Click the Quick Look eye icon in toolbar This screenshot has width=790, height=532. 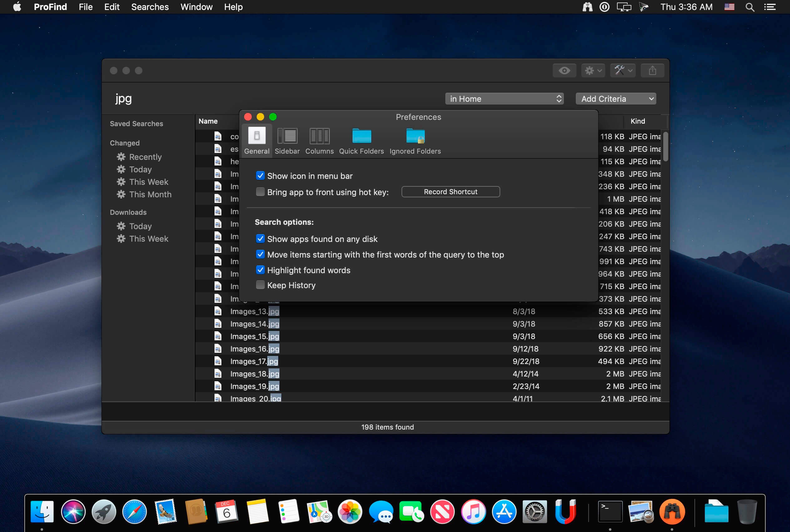pyautogui.click(x=564, y=70)
